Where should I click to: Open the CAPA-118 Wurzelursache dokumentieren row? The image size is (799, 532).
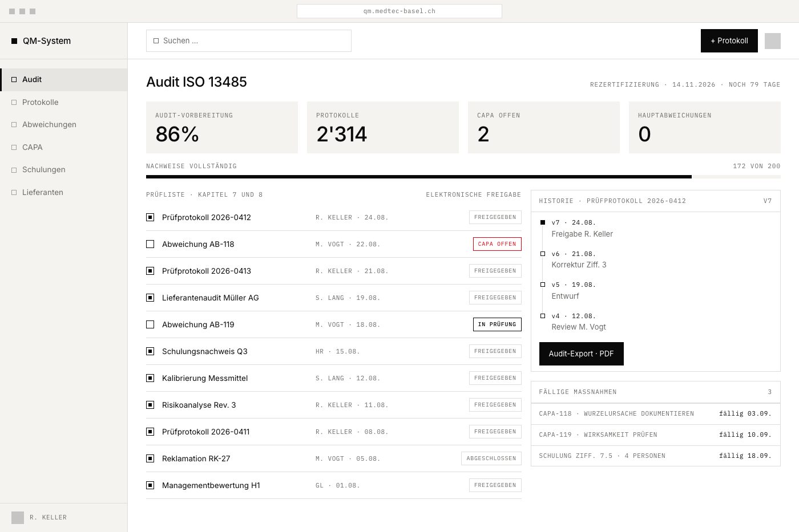tap(656, 414)
